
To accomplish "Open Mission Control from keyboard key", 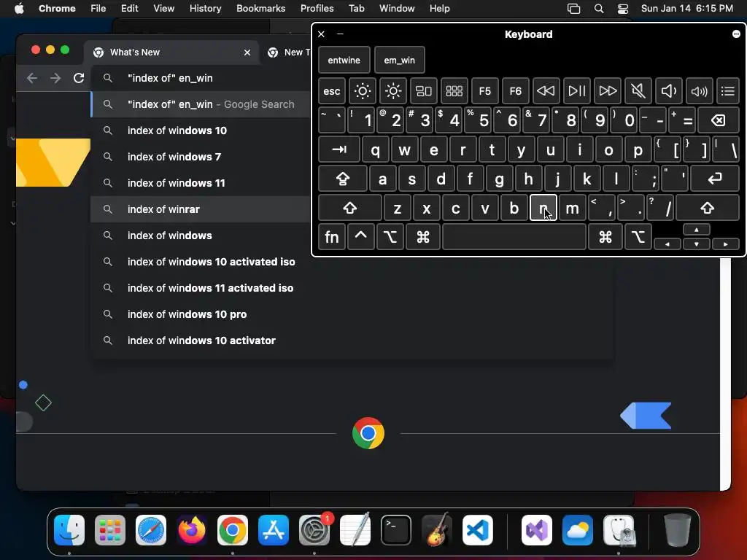I will click(424, 91).
